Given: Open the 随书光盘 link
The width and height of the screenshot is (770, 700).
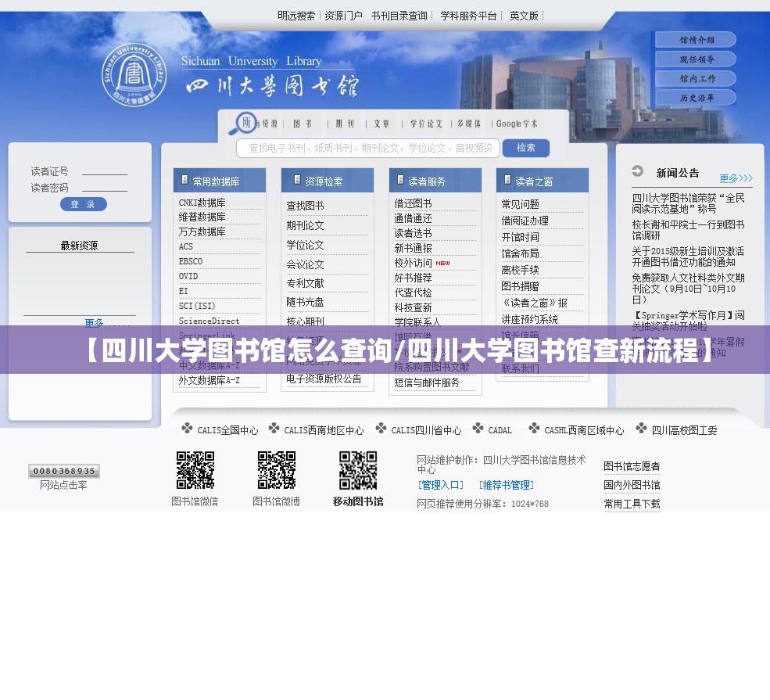Looking at the screenshot, I should (306, 302).
